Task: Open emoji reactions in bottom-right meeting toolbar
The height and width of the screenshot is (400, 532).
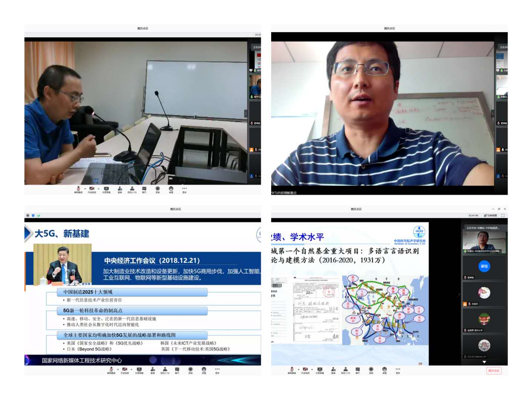Action: [385, 370]
